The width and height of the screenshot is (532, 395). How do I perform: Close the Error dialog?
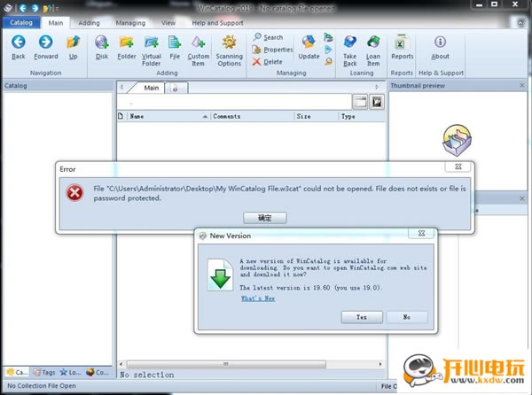[458, 167]
